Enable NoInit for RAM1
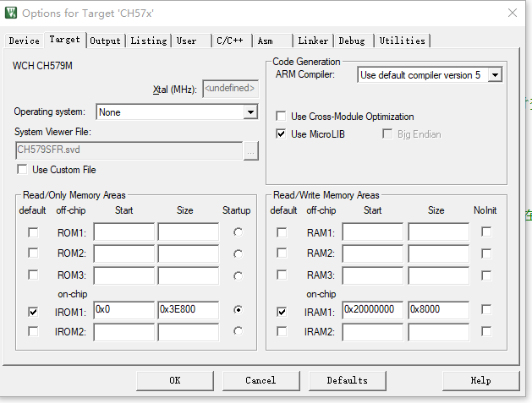The height and width of the screenshot is (403, 532). 486,231
